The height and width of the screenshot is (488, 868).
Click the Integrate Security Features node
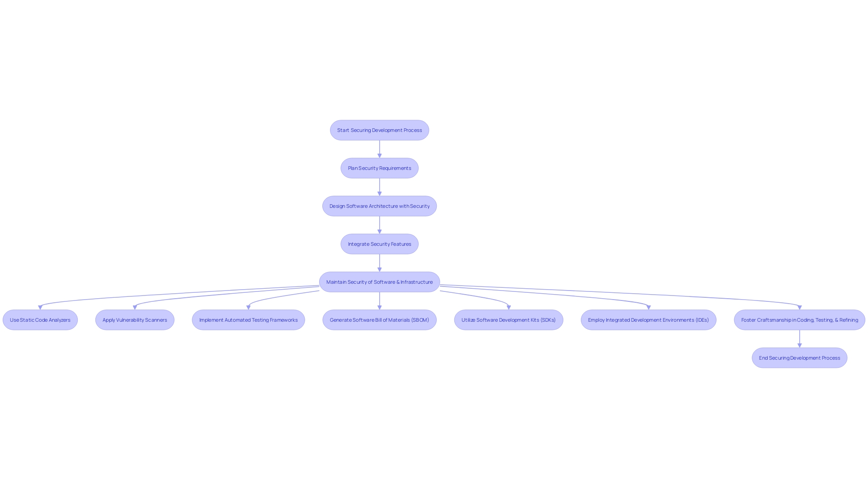coord(379,244)
